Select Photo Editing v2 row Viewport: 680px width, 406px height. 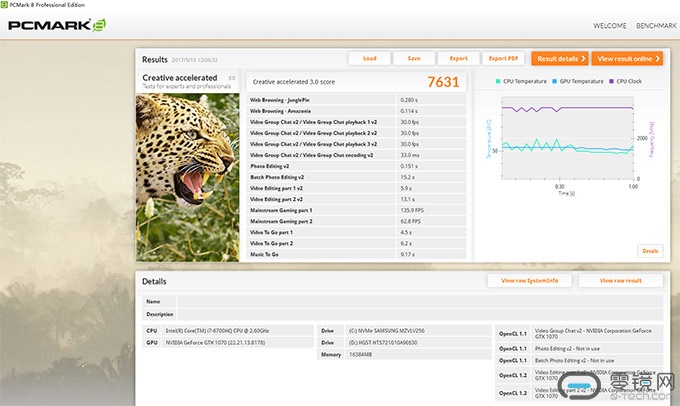click(x=356, y=166)
